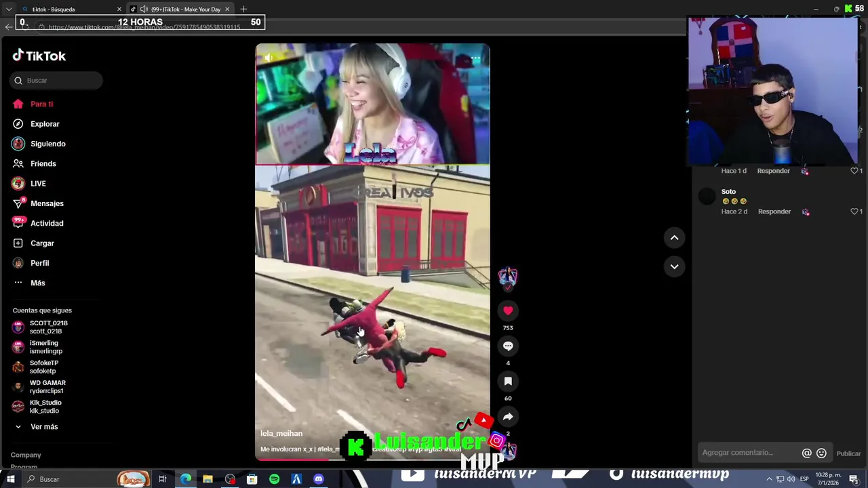Show hidden system tray icons
Viewport: 868px width, 488px height.
[771, 479]
